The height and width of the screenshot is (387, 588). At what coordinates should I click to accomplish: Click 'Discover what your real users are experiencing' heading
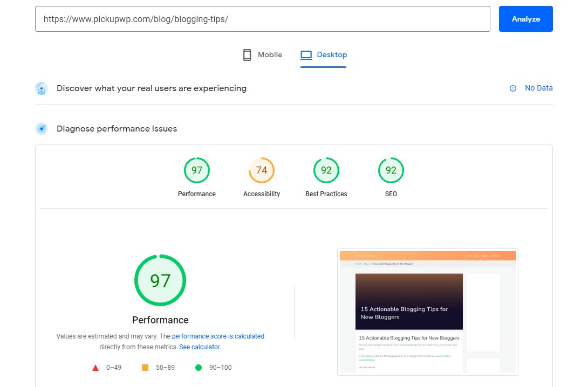click(152, 88)
